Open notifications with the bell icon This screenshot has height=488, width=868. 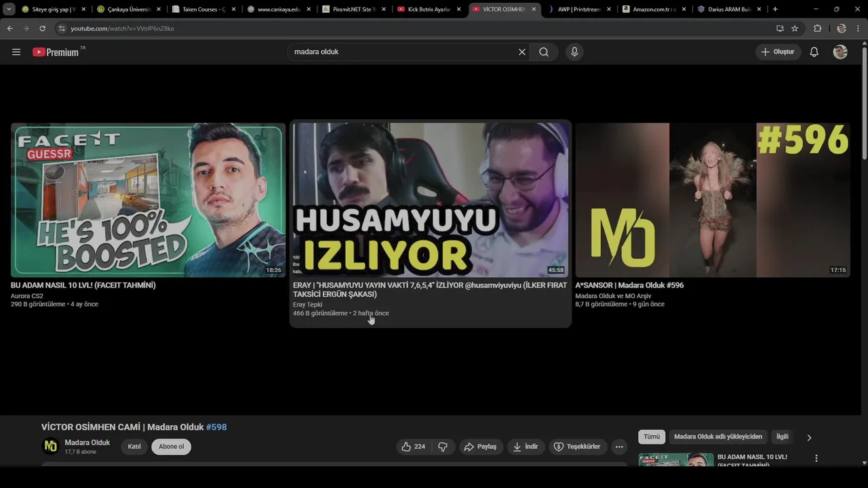point(814,52)
